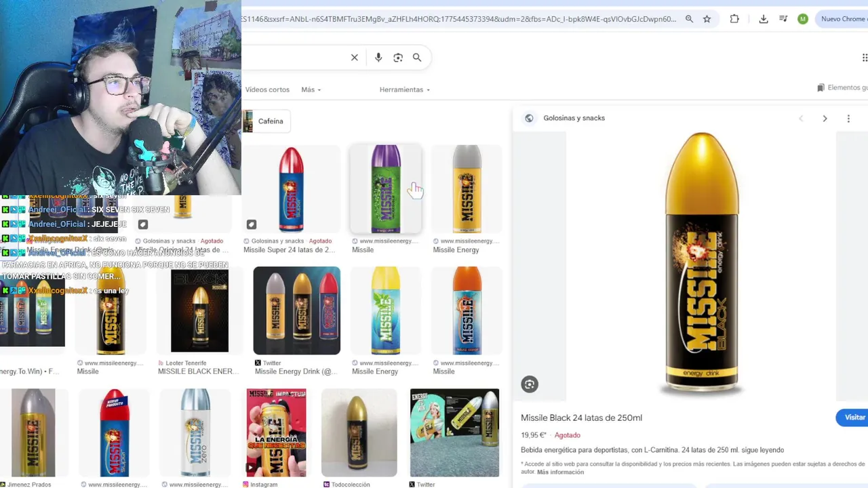The image size is (868, 488).
Task: Start voice search with the microphone icon
Action: 378,58
